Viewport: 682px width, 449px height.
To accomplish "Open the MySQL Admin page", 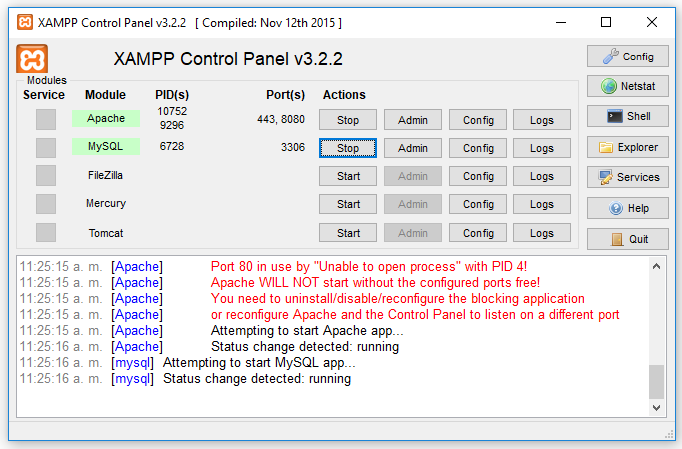I will pyautogui.click(x=413, y=148).
